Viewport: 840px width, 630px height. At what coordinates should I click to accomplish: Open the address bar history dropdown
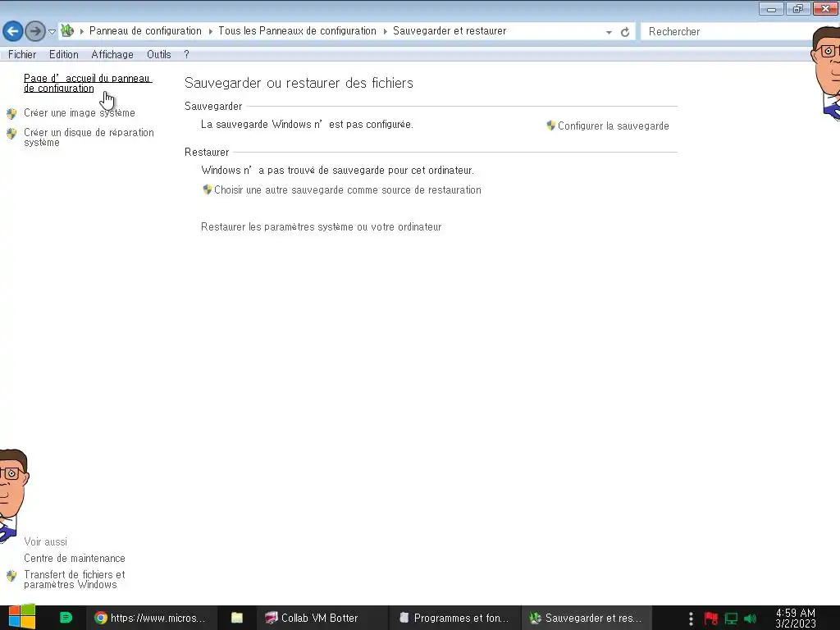tap(609, 32)
